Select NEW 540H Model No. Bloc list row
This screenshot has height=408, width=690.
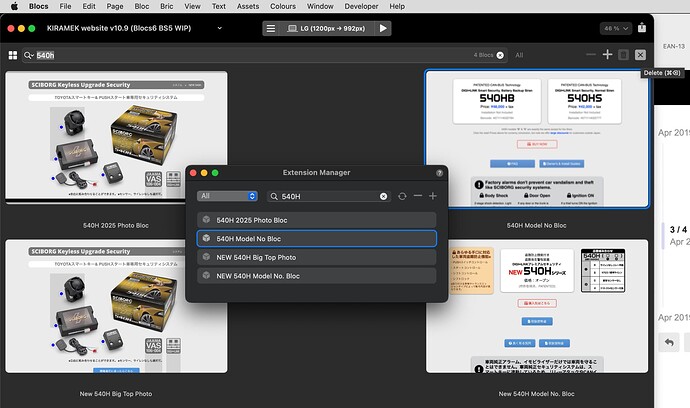click(x=317, y=276)
